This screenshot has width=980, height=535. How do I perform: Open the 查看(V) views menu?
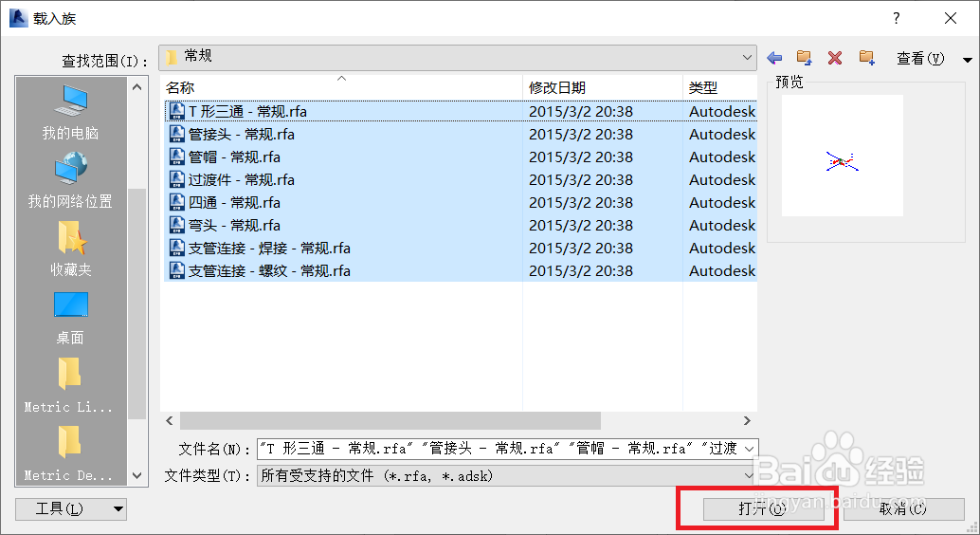pyautogui.click(x=920, y=59)
